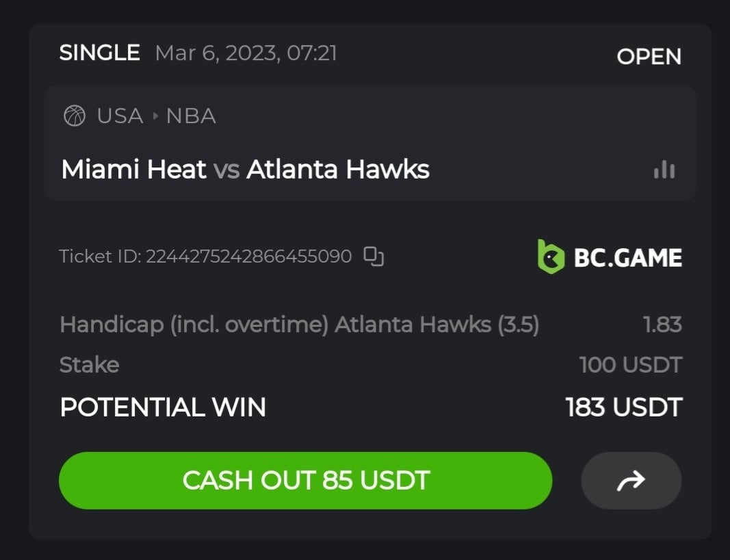Image resolution: width=730 pixels, height=560 pixels.
Task: Open match statistics bar chart icon
Action: point(664,170)
